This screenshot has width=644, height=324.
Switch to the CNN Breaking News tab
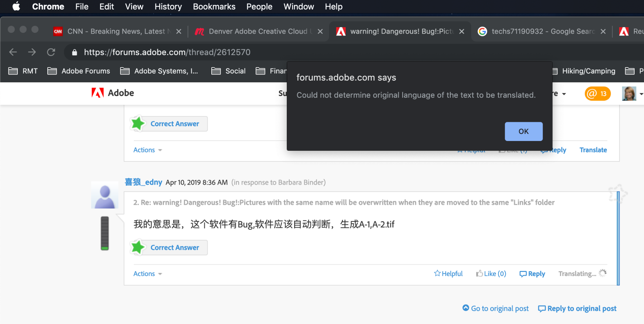(117, 31)
